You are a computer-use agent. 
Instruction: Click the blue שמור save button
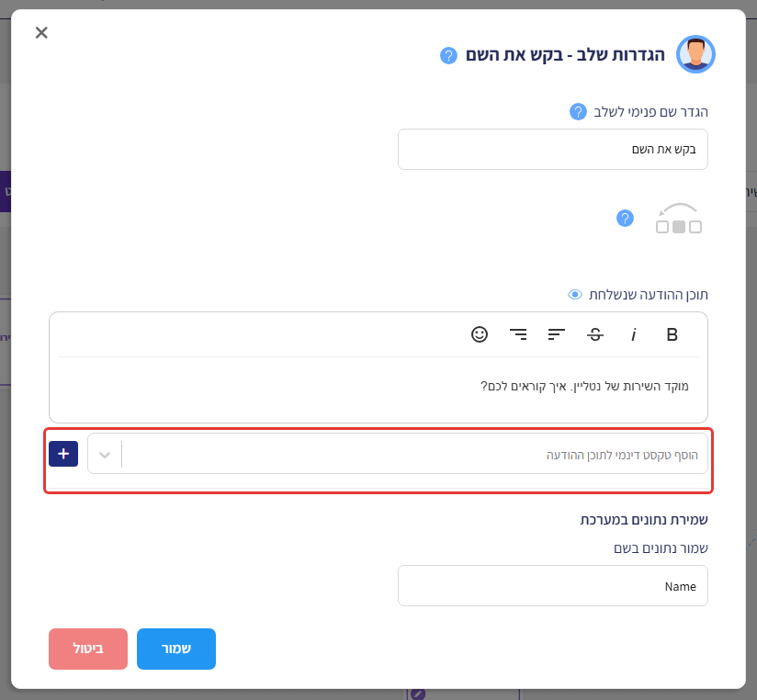click(x=176, y=649)
